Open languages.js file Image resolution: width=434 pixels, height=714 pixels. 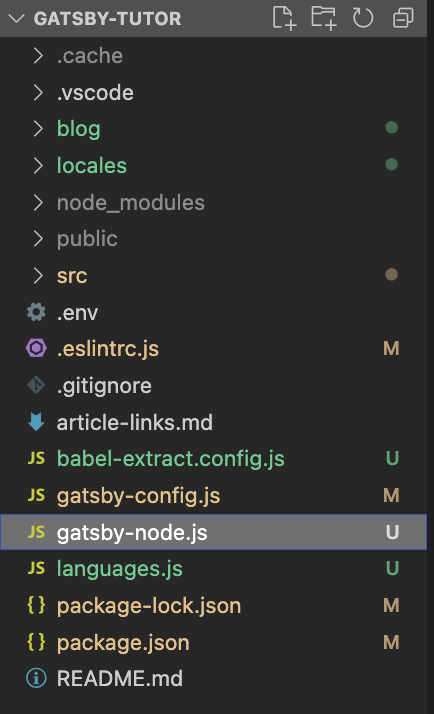click(119, 569)
